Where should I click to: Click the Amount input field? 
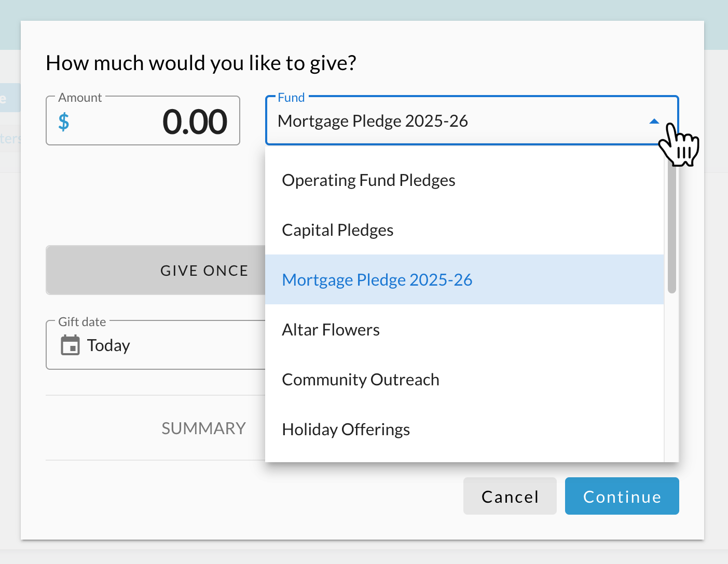tap(143, 120)
